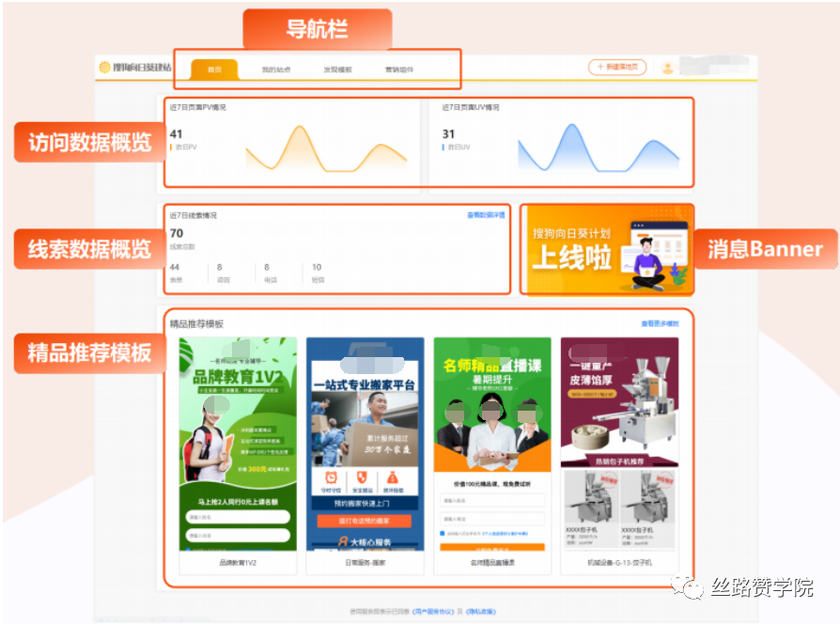The image size is (840, 624).
Task: Open the user avatar icon
Action: 667,68
